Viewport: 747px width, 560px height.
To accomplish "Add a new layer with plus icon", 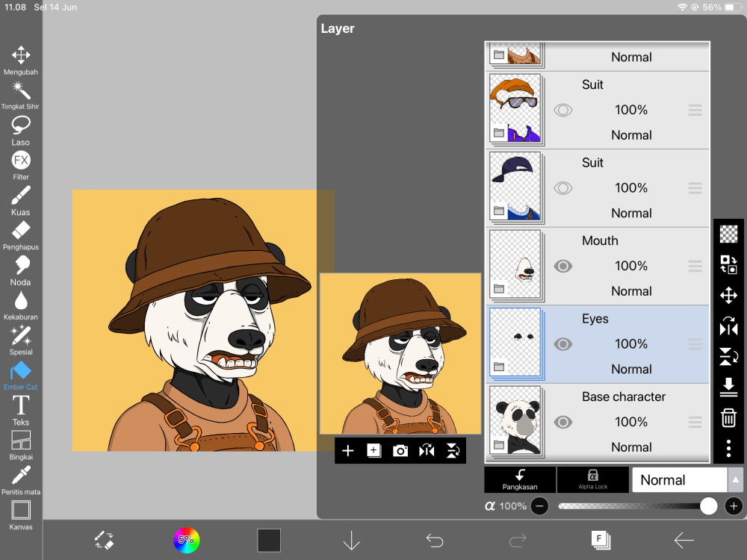I will [348, 450].
